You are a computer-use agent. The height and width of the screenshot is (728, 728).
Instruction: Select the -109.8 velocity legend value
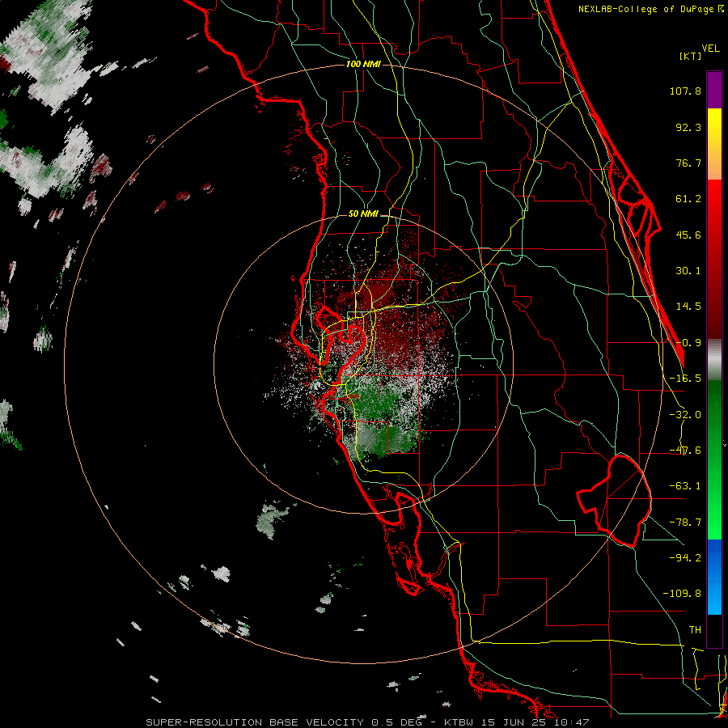(682, 594)
